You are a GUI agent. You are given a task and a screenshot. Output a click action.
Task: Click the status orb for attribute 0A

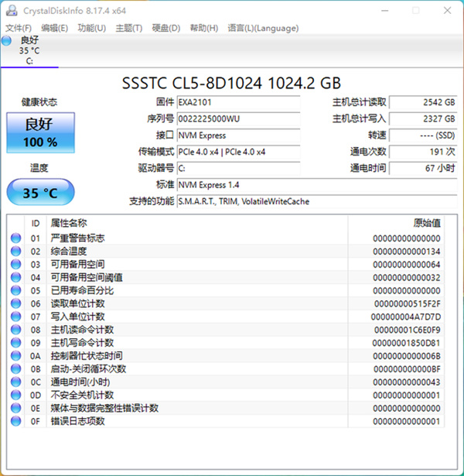[15, 356]
